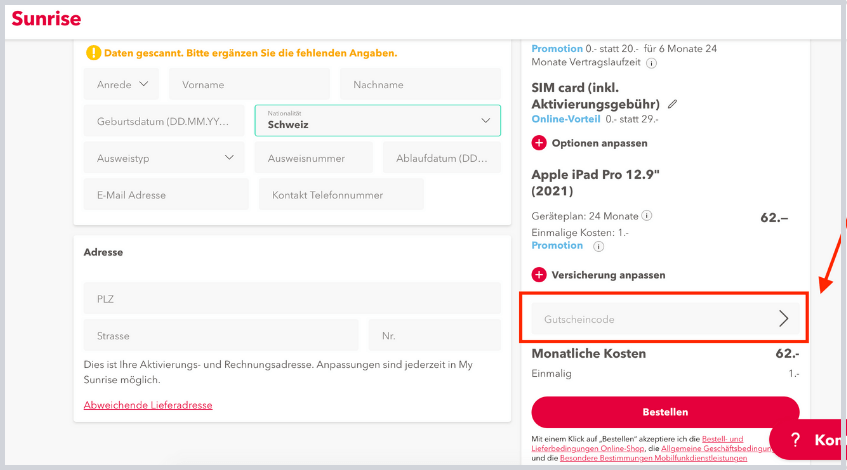Viewport: 847px width, 470px height.
Task: Click the Monatliche Kosten label
Action: (589, 353)
